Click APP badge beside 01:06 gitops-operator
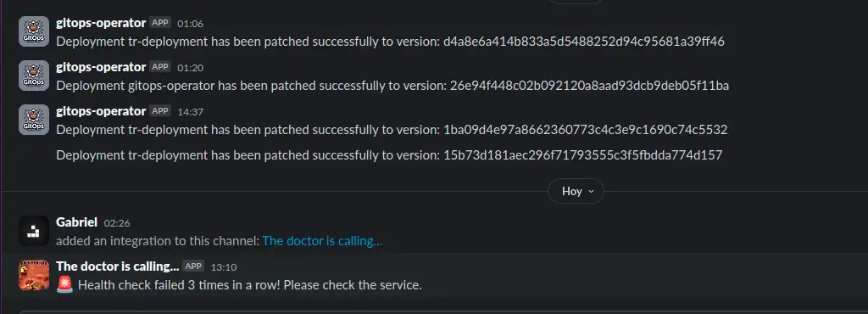This screenshot has height=314, width=868. click(x=160, y=23)
